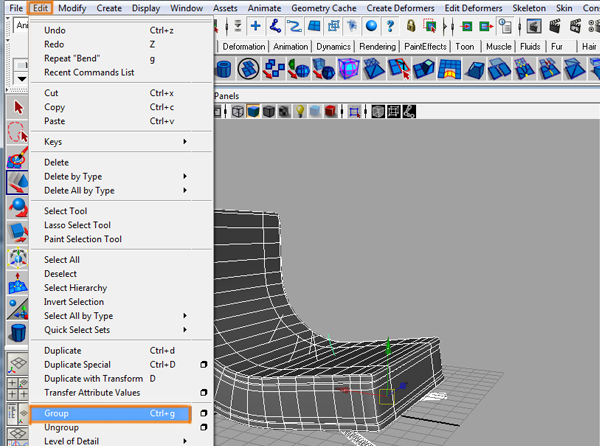Select the arrow Select tool in toolbox

[16, 106]
